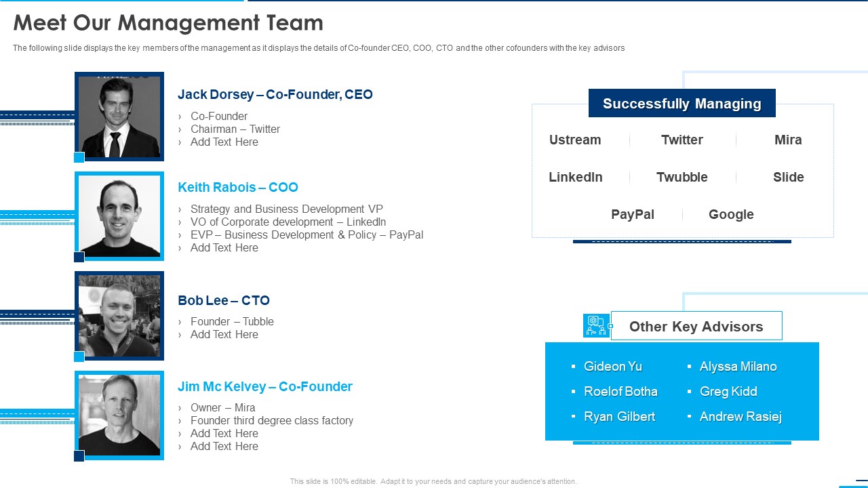The width and height of the screenshot is (868, 488).
Task: Click the slide title Meet Our Management Team
Action: point(168,23)
